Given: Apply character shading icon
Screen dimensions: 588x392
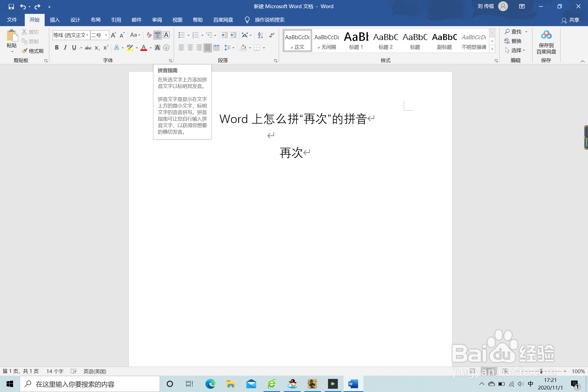Looking at the screenshot, I should pos(157,48).
